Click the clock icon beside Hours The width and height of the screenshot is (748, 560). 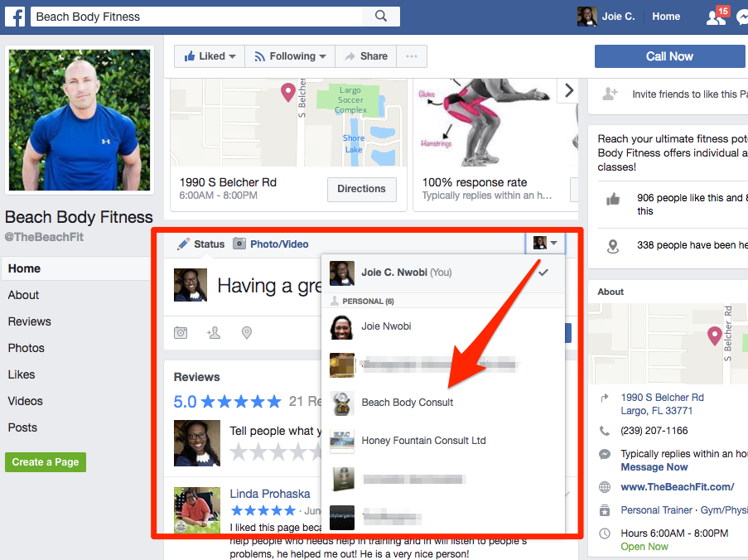click(605, 533)
